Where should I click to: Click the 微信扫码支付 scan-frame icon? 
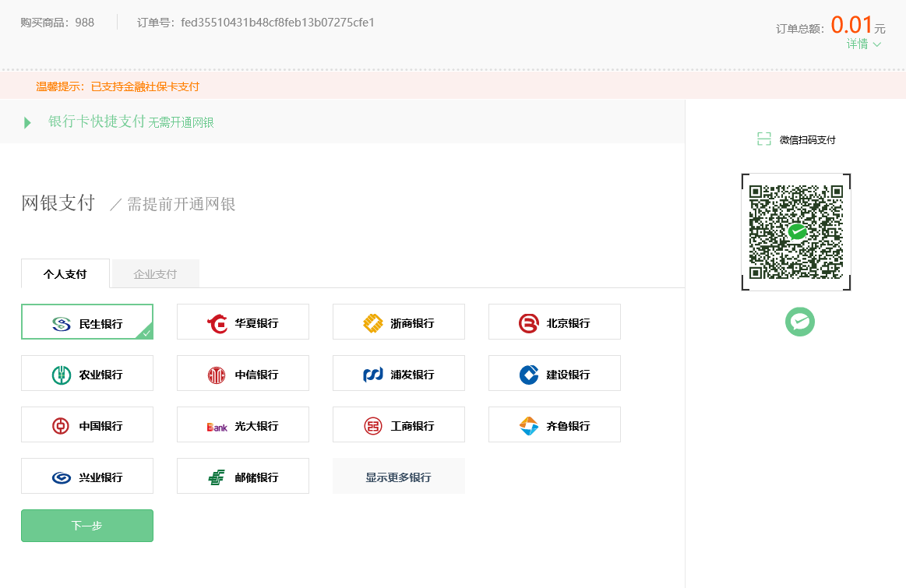pyautogui.click(x=764, y=139)
